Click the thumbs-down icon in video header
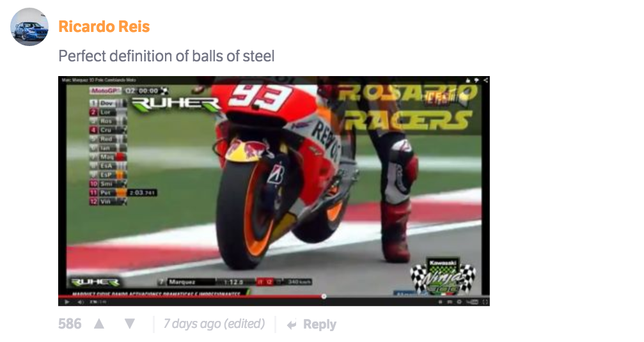This screenshot has height=342, width=644. click(476, 81)
